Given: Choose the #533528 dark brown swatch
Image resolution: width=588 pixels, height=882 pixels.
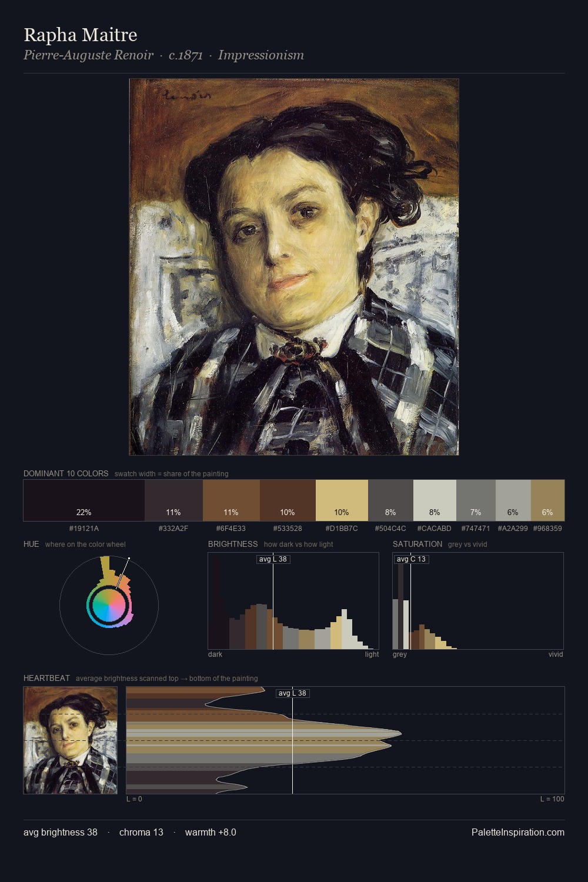Looking at the screenshot, I should [x=288, y=500].
